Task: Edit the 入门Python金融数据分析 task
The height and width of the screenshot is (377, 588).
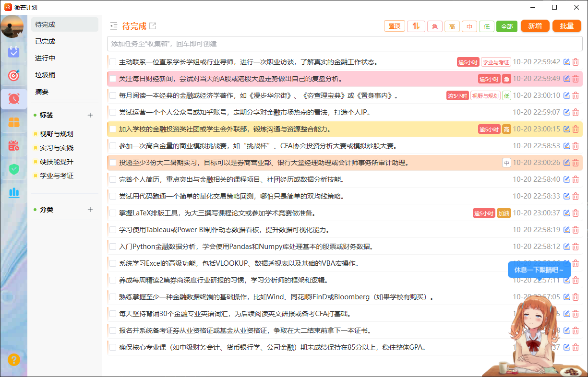Action: tap(567, 247)
